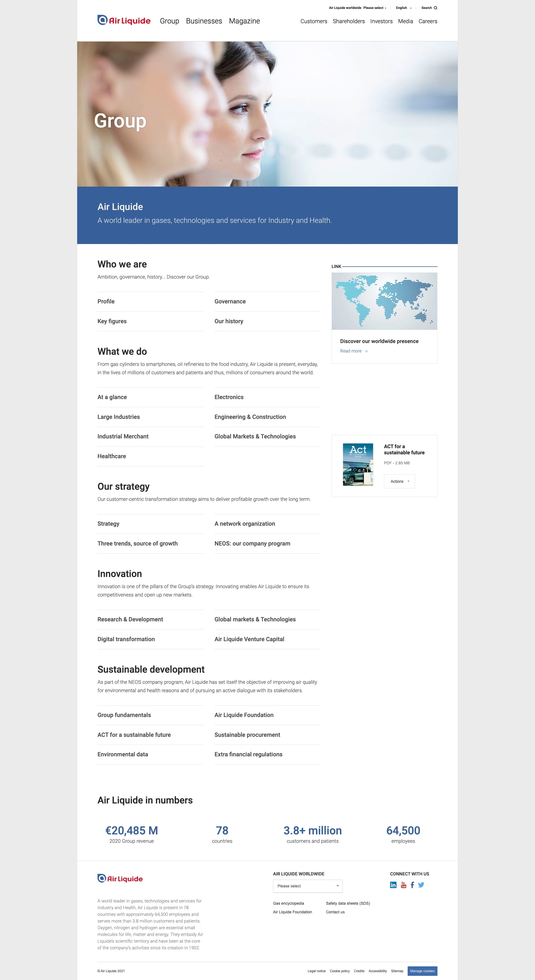Open Air Liquide LinkedIn page icon
535x980 pixels.
click(x=393, y=885)
